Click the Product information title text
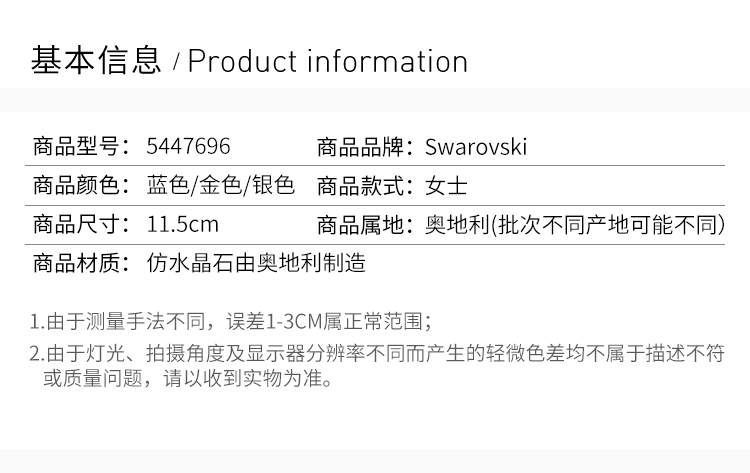The image size is (750, 473). (x=327, y=61)
